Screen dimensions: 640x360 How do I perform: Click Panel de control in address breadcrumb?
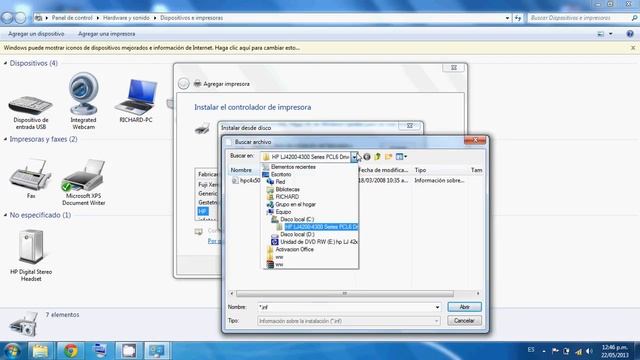72,18
